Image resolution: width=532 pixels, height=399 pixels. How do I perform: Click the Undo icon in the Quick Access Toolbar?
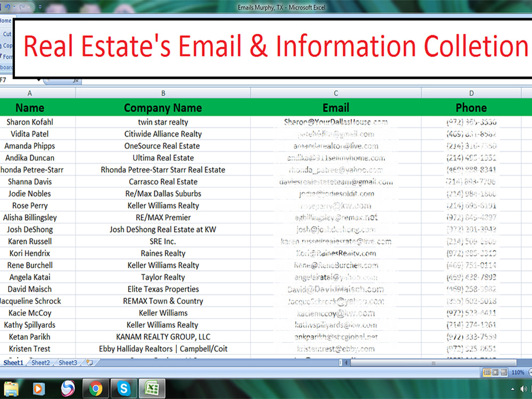pyautogui.click(x=7, y=7)
